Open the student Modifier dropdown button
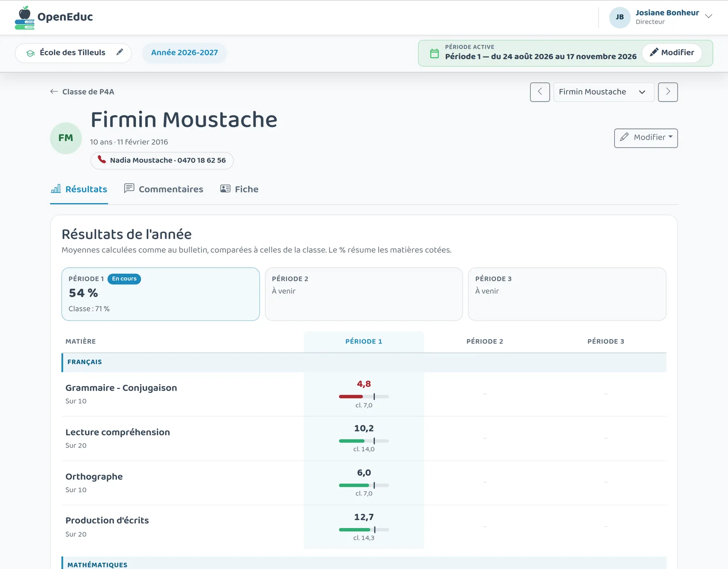728x569 pixels. point(646,138)
